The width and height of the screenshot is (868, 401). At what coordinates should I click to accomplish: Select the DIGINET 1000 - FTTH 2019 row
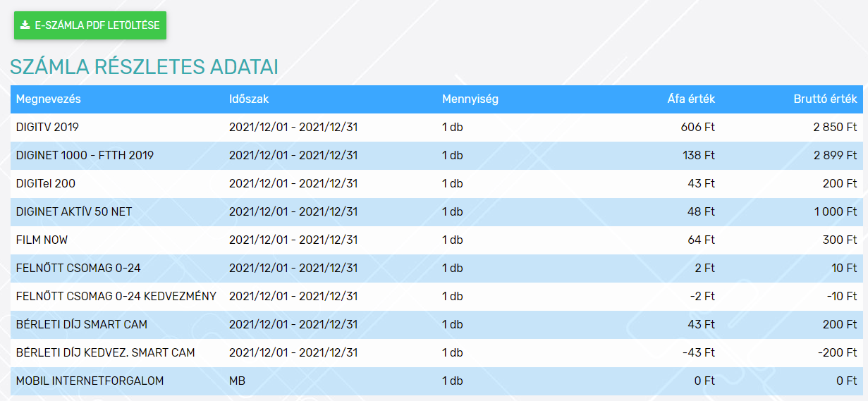(436, 156)
